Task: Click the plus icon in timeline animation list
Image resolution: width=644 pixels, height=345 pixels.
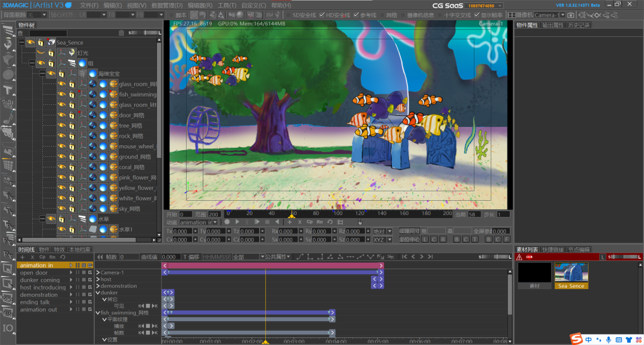Action: (23, 257)
